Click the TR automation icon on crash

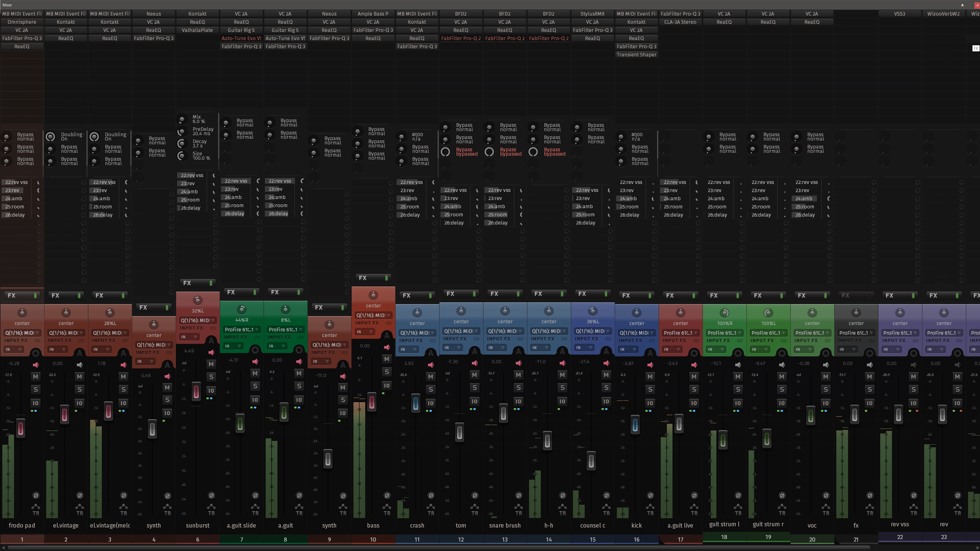click(x=431, y=510)
